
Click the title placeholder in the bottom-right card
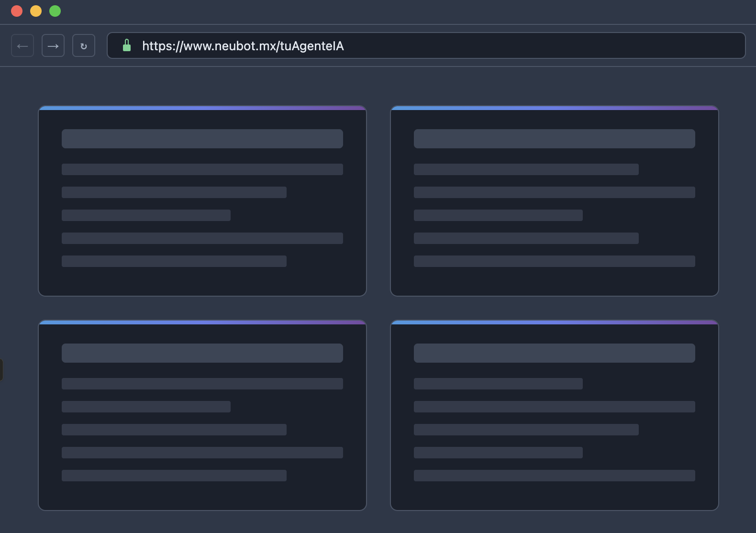(x=555, y=353)
